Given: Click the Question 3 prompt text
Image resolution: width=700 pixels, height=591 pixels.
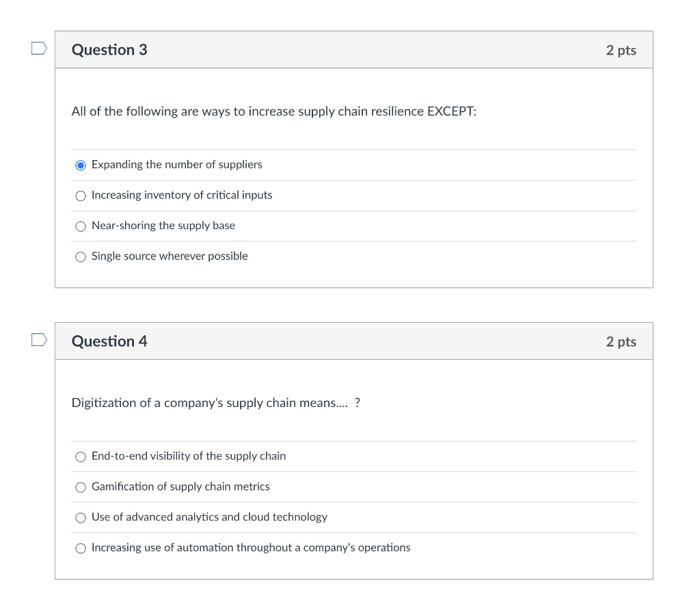Looking at the screenshot, I should coord(273,111).
